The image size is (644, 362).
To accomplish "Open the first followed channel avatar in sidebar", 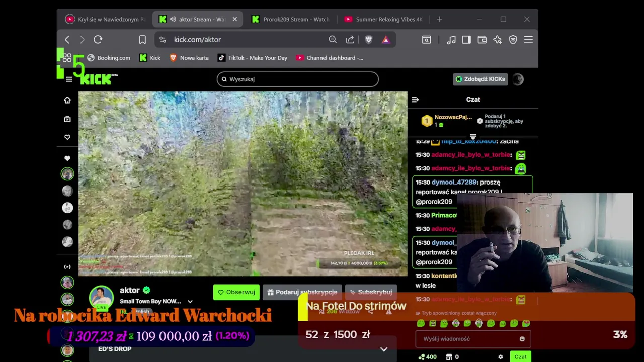I will [x=67, y=174].
